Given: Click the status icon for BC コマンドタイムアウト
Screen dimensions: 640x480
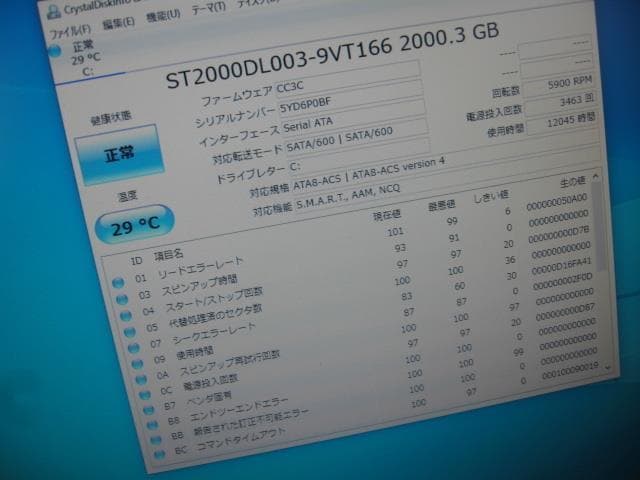Looking at the screenshot, I should (160, 453).
